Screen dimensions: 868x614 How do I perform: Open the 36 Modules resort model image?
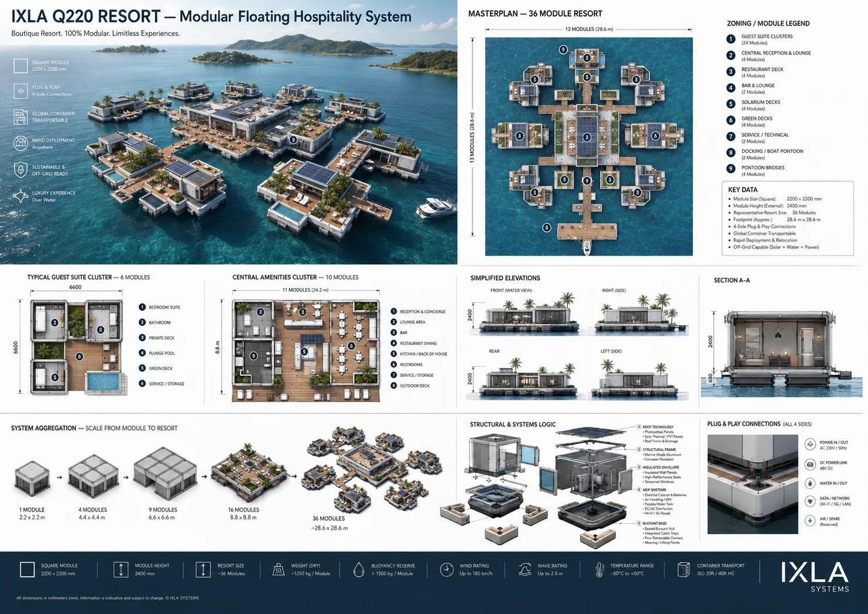tap(373, 469)
